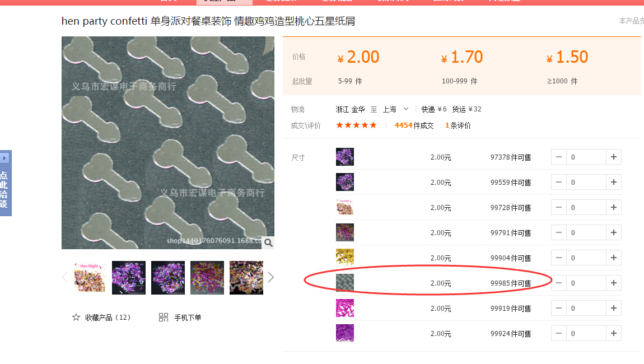The image size is (644, 364).
Task: Select the Hen Night thumbnail image
Action: [90, 277]
